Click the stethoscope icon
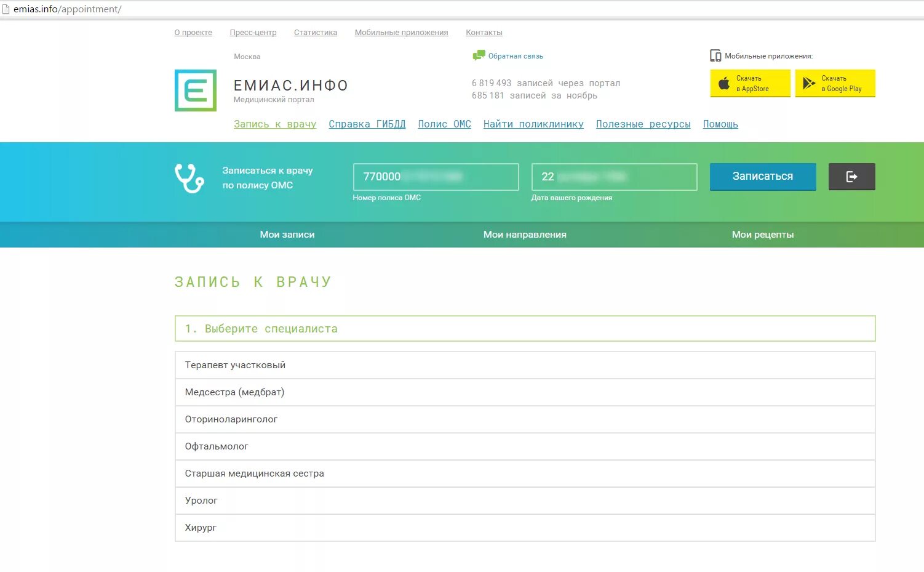924x572 pixels. click(189, 178)
